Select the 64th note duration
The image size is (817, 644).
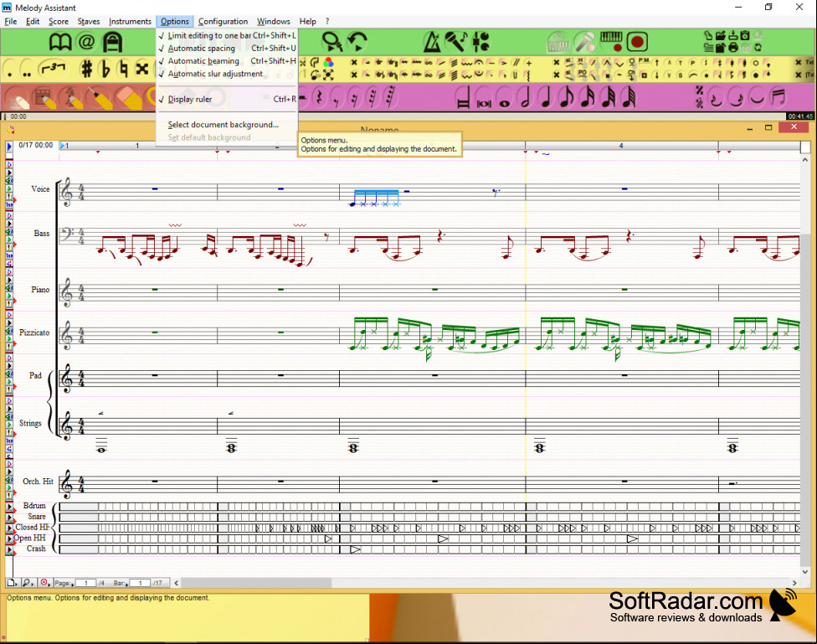pyautogui.click(x=629, y=98)
